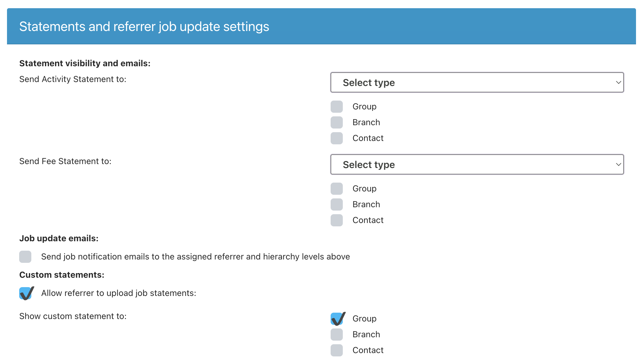
Task: Check Contact under Send Fee Statement
Action: tap(337, 220)
